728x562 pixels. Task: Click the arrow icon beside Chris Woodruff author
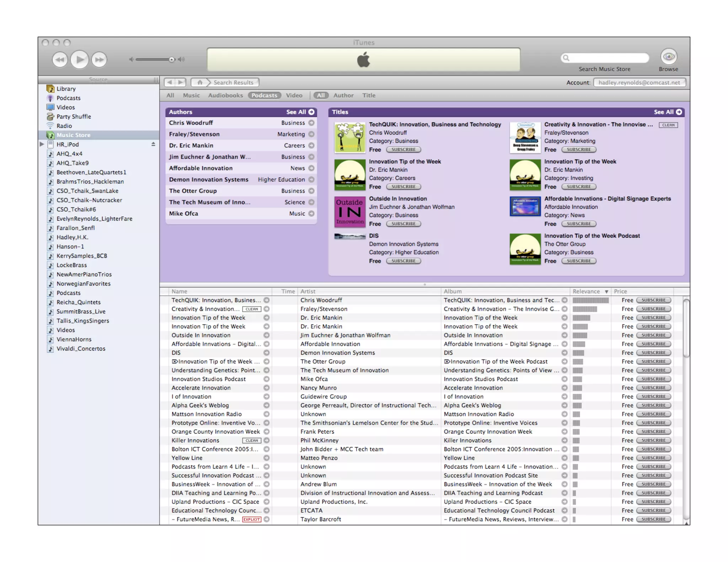[x=311, y=123]
